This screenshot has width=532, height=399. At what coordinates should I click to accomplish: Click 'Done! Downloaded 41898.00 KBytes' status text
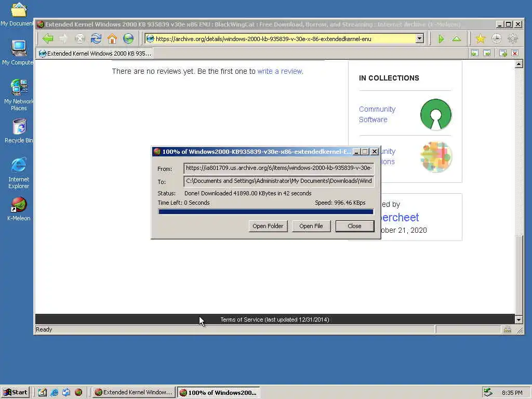pyautogui.click(x=248, y=193)
